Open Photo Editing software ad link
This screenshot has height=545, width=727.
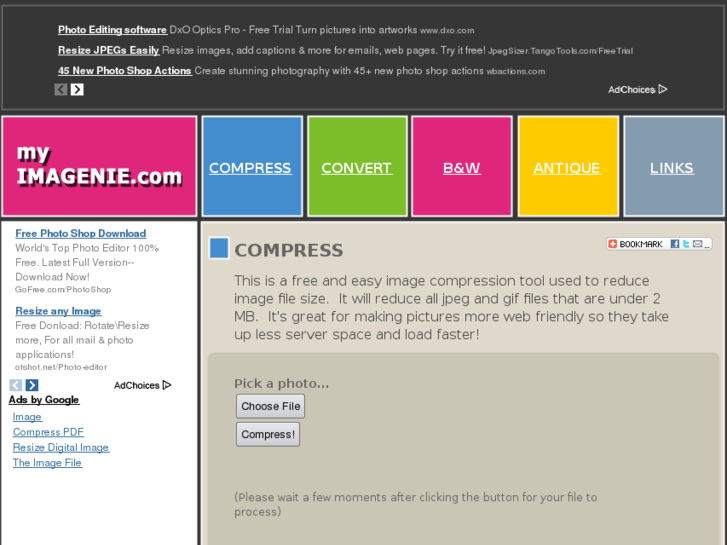(112, 30)
